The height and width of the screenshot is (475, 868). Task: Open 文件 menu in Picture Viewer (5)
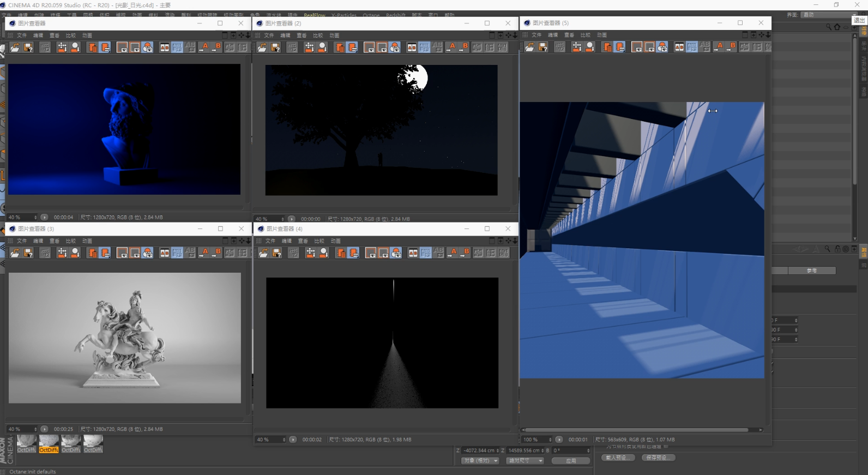point(537,35)
